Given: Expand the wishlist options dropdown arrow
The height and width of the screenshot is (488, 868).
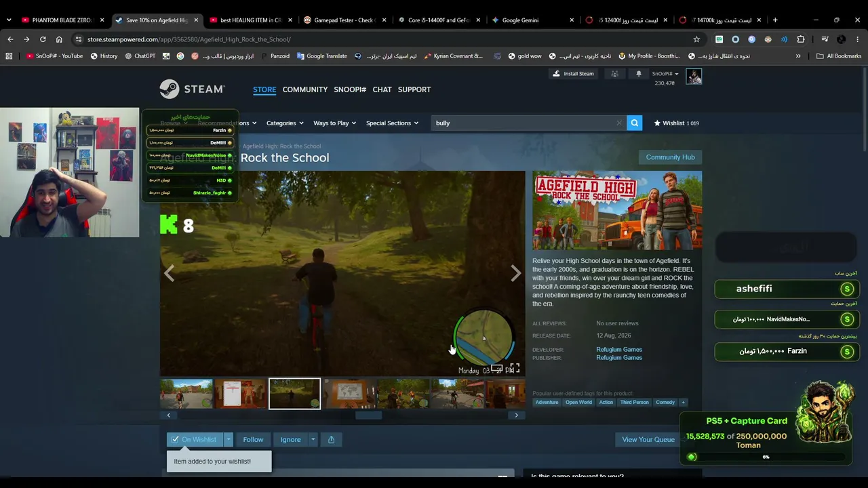Looking at the screenshot, I should tap(229, 439).
